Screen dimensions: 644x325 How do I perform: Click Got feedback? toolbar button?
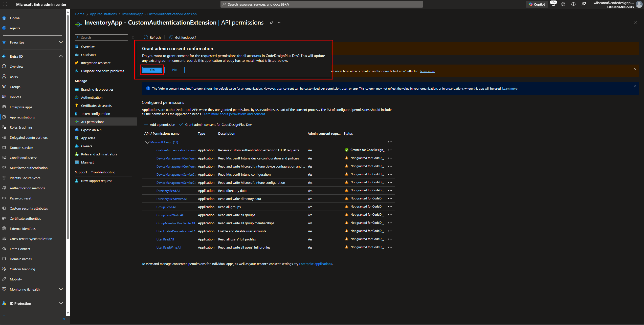tap(182, 37)
